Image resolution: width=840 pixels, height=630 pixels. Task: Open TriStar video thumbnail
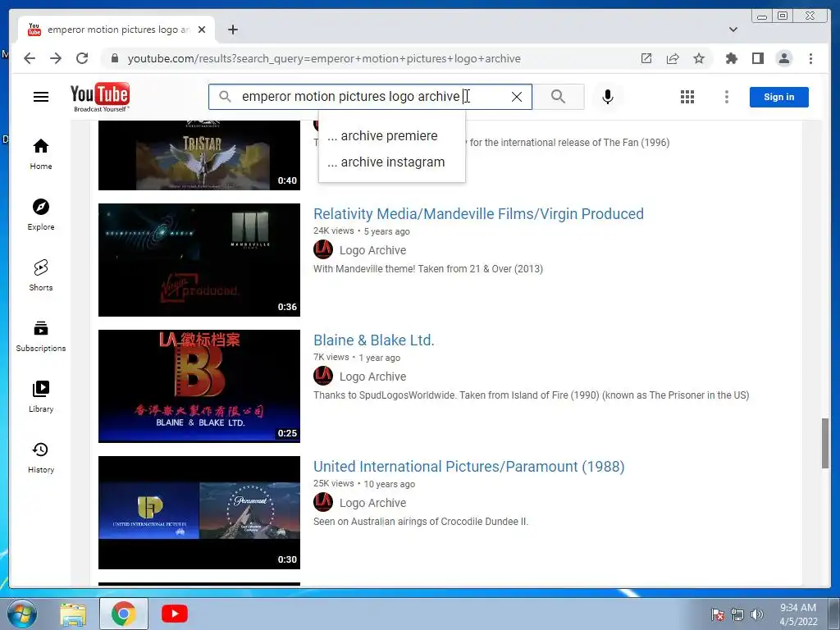[x=199, y=155]
